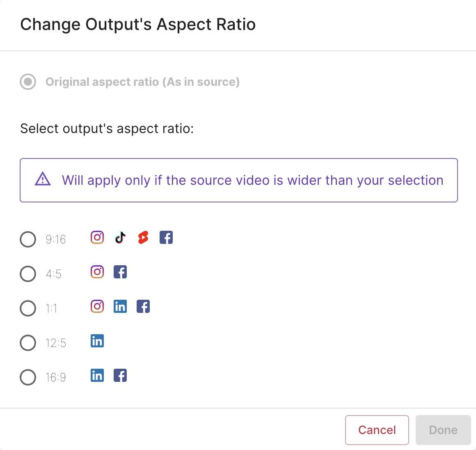Choose the 16:9 widescreen ratio
The image size is (476, 450).
click(28, 377)
